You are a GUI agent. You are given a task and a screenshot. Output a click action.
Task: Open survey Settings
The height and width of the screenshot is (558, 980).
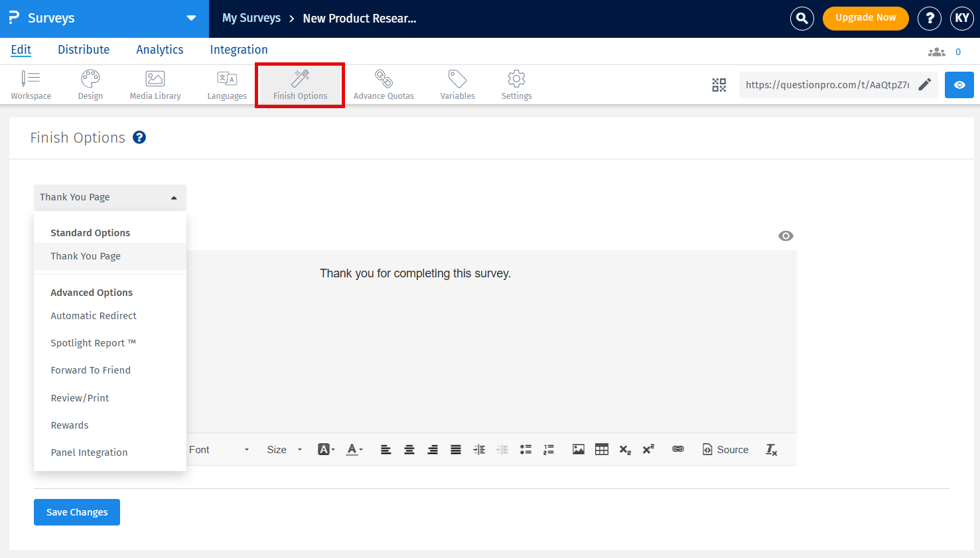[x=516, y=84]
